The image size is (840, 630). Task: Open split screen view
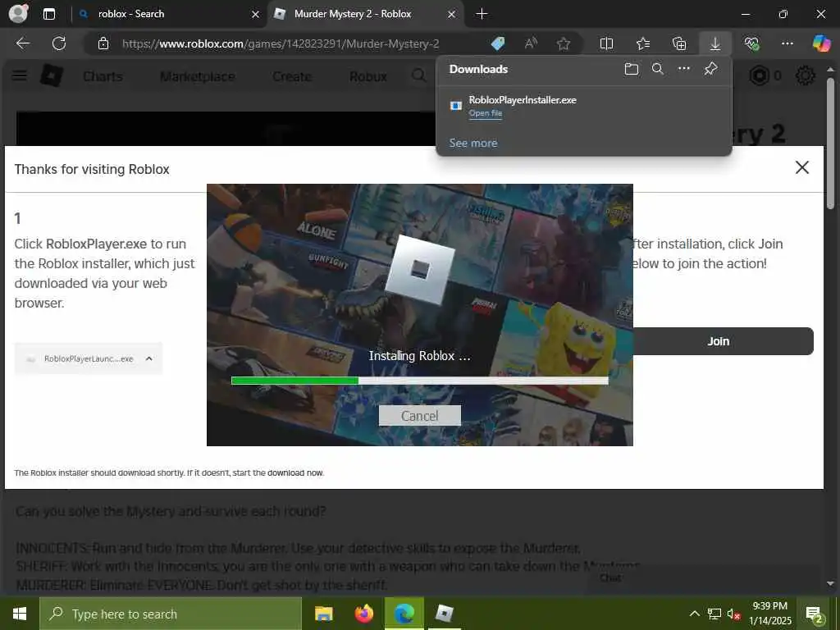[606, 43]
